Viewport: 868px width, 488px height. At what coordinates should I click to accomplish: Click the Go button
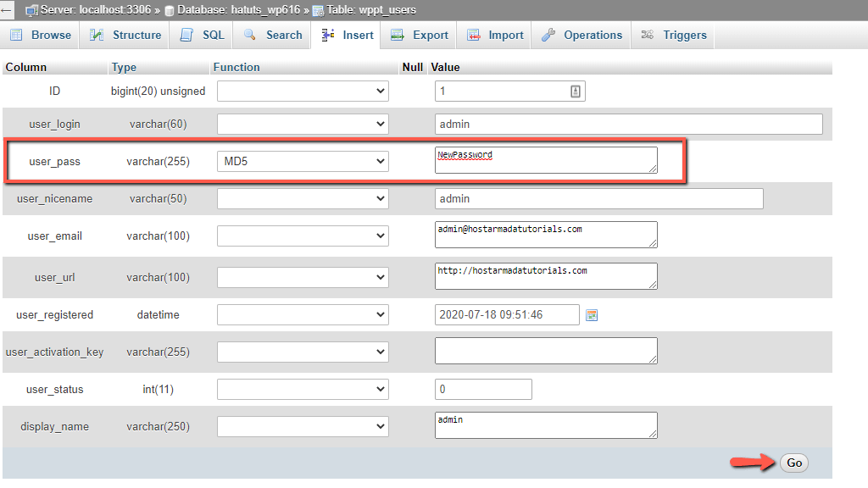pos(794,463)
